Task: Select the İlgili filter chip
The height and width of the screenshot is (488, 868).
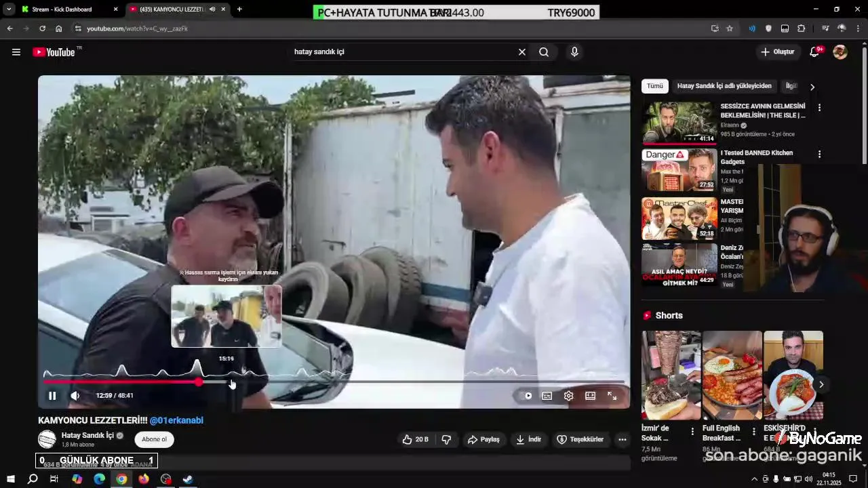Action: click(x=791, y=86)
